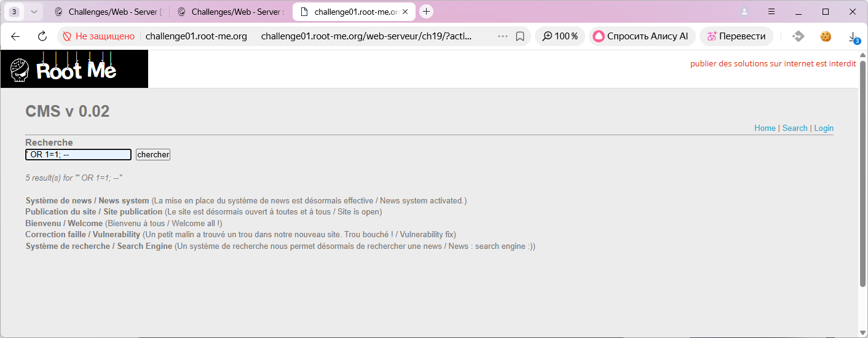Expand the tab list dropdown chevron

(x=34, y=12)
